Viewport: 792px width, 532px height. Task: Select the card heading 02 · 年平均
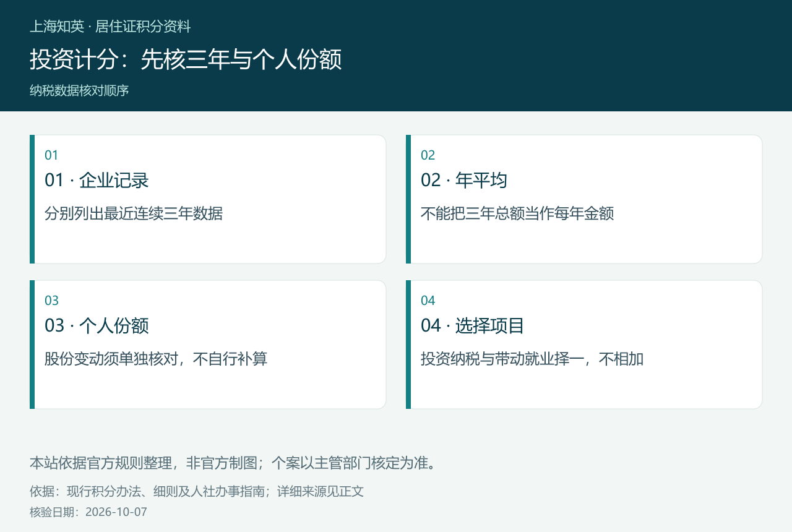click(464, 180)
